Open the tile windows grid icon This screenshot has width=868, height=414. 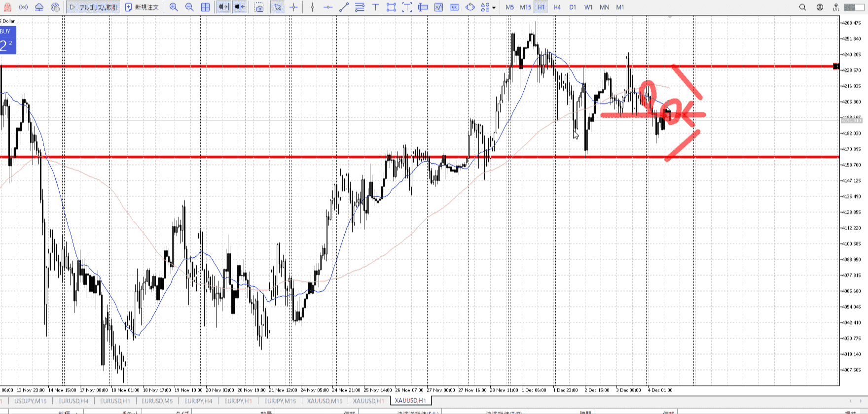[205, 7]
